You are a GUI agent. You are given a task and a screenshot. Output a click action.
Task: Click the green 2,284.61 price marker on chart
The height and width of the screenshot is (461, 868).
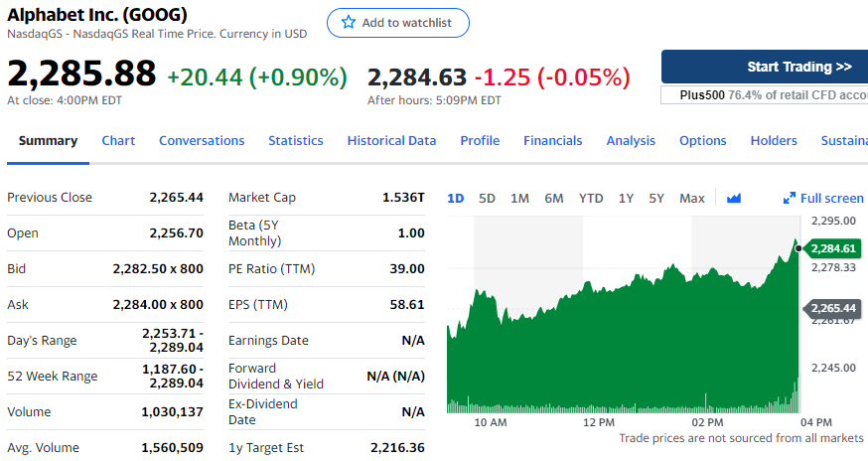coord(831,248)
